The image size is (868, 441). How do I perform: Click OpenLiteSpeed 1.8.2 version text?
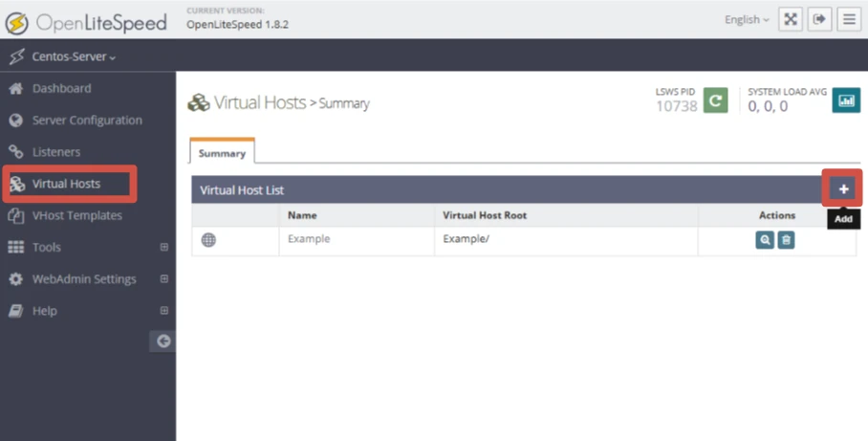pos(237,24)
